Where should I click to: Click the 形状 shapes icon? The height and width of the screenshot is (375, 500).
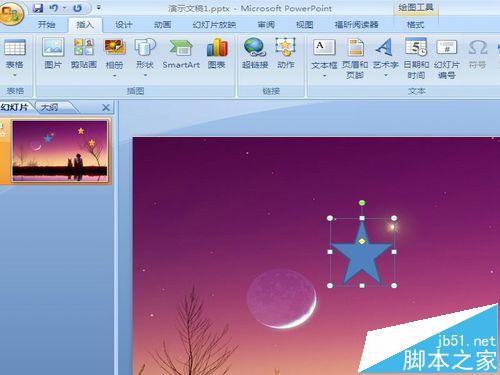[x=145, y=47]
